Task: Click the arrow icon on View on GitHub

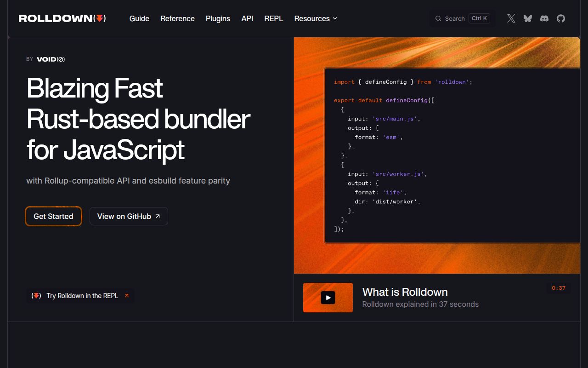Action: coord(158,216)
